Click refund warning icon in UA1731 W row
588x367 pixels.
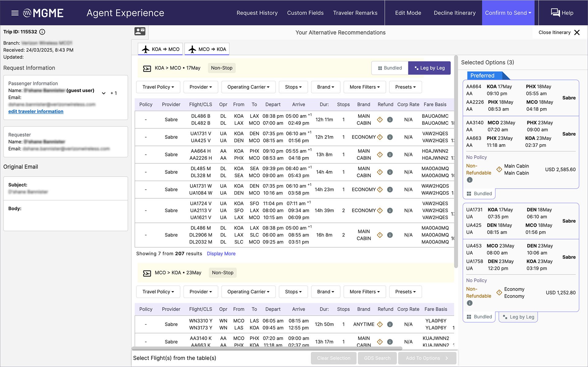(380, 189)
